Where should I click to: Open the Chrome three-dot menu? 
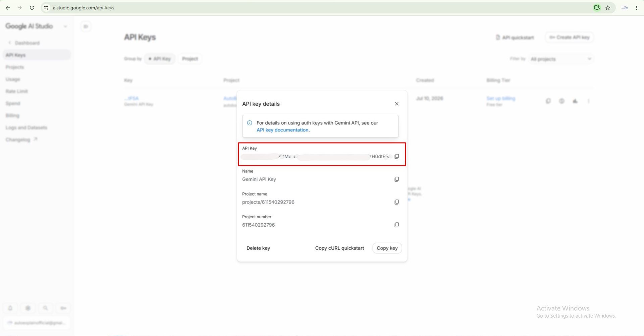click(637, 8)
